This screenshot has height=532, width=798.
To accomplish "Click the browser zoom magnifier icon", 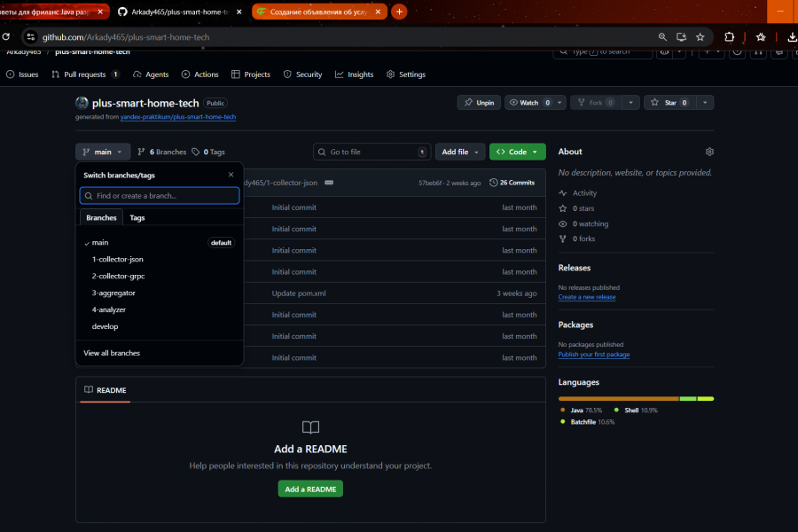I will 662,36.
